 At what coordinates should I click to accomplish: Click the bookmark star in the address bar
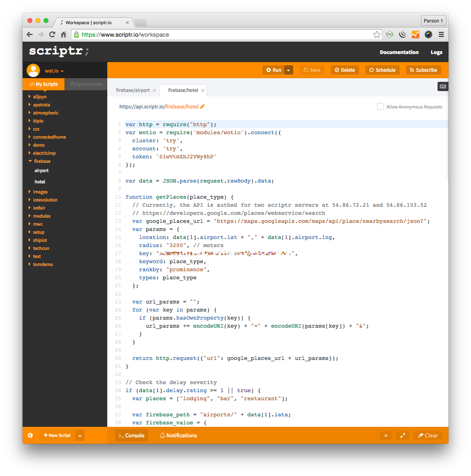click(377, 35)
